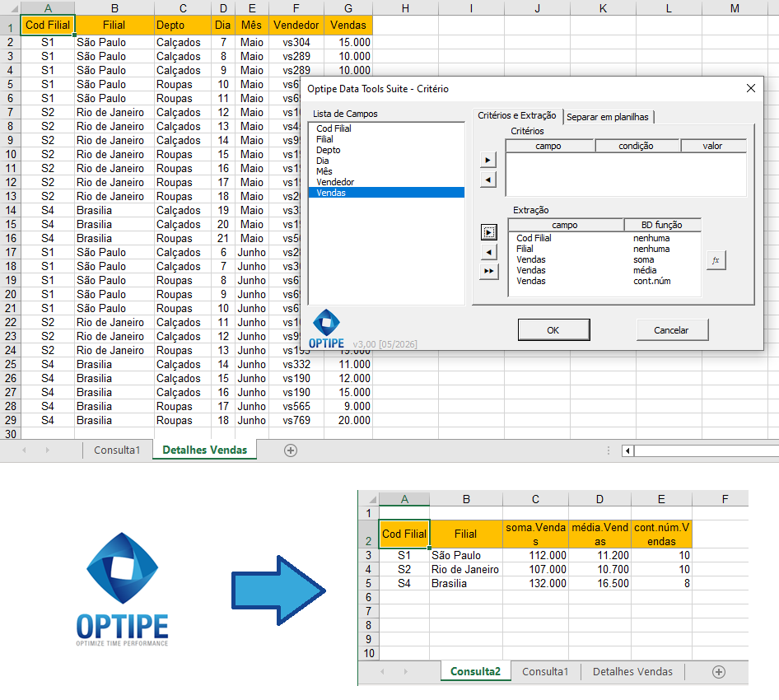Select Cod Filial row in Extração list
The height and width of the screenshot is (700, 779).
(x=604, y=239)
